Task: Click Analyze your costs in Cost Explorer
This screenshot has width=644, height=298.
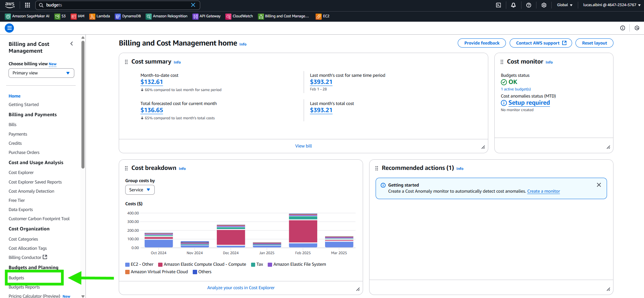Action: (241, 288)
